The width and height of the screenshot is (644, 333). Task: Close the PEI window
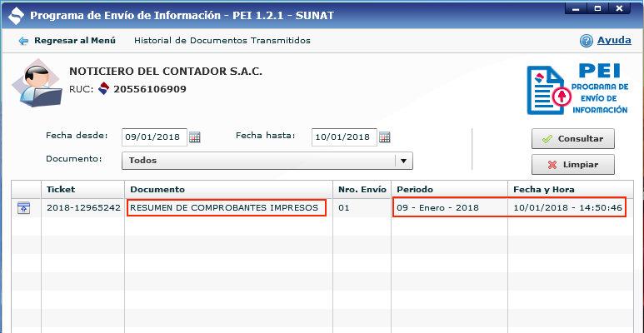pyautogui.click(x=619, y=7)
